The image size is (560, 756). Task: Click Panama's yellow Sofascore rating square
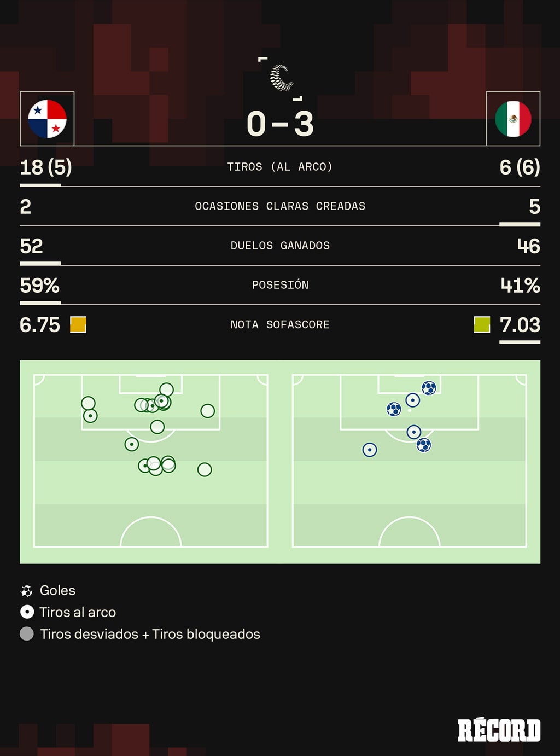pos(78,325)
